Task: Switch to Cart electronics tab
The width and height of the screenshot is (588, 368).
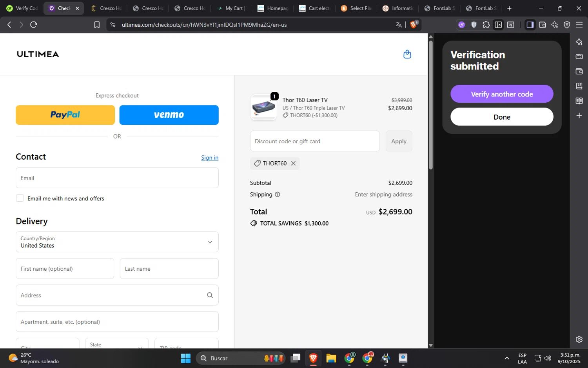Action: (314, 8)
